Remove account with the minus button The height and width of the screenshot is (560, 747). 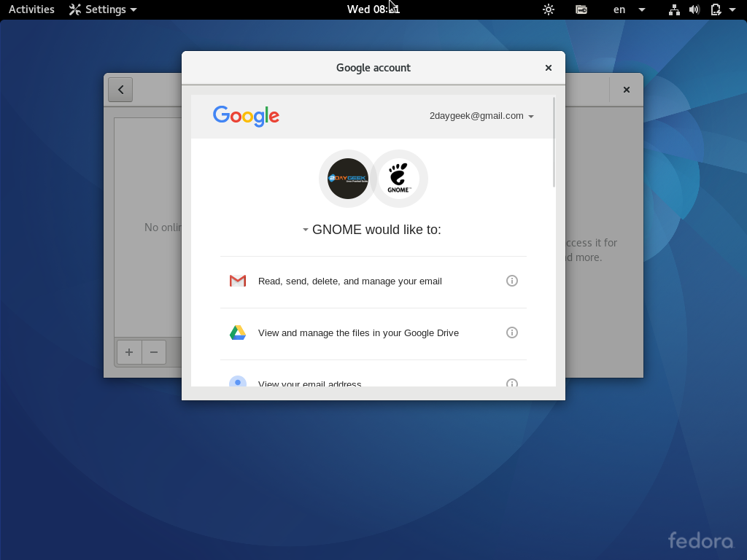point(154,352)
